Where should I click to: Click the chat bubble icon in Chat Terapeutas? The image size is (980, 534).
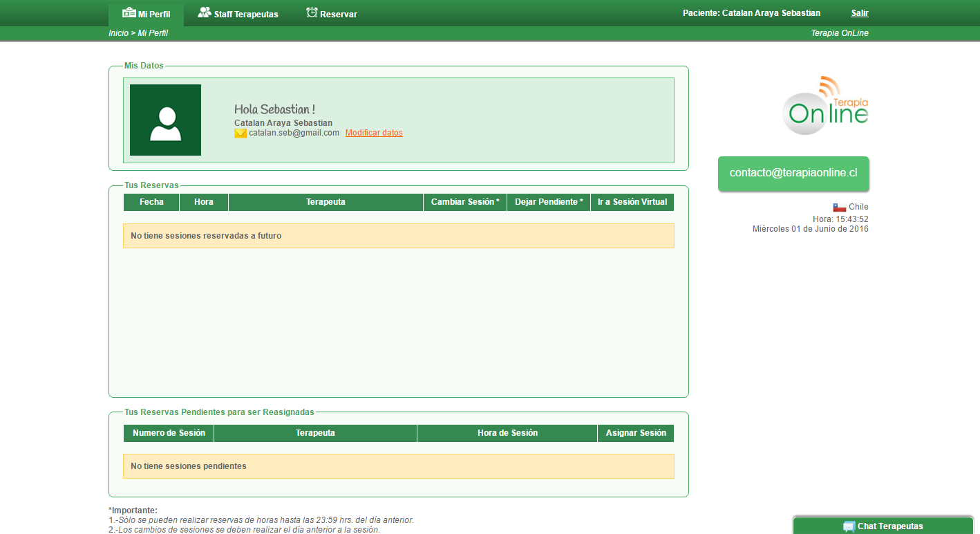tap(849, 526)
